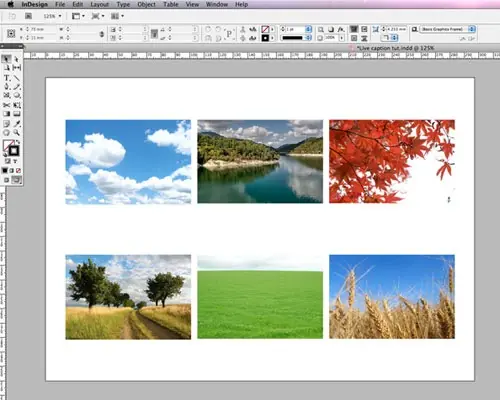Toggle Formatting Affects Text button
The width and height of the screenshot is (500, 400).
point(15,161)
